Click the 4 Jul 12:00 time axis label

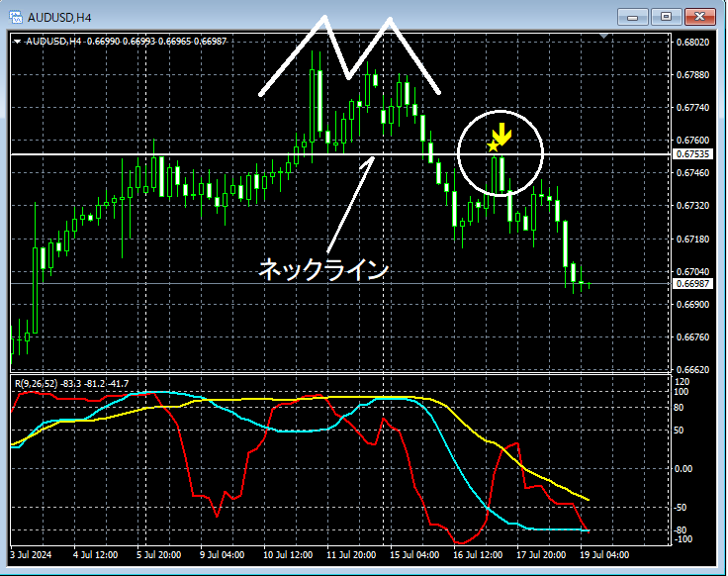click(96, 554)
